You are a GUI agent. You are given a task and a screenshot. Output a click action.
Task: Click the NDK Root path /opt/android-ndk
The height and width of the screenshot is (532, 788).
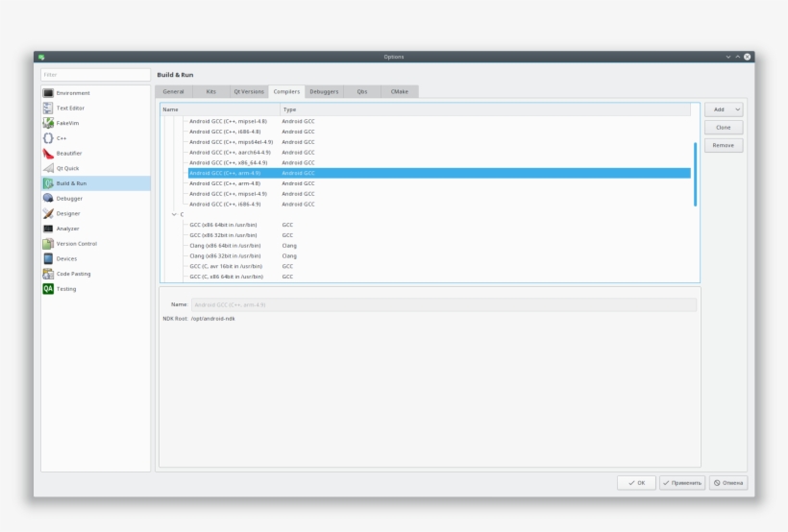tap(213, 319)
